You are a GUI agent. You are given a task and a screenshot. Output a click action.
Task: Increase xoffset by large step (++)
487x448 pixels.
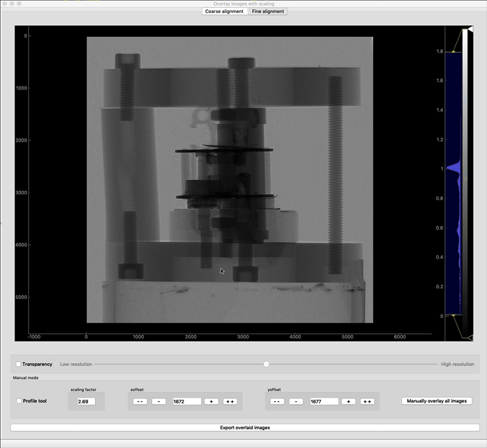231,401
